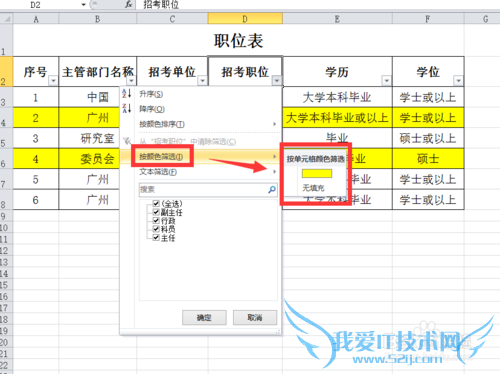This screenshot has width=500, height=374.
Task: Click the search magnifier icon in filter box
Action: 272,189
